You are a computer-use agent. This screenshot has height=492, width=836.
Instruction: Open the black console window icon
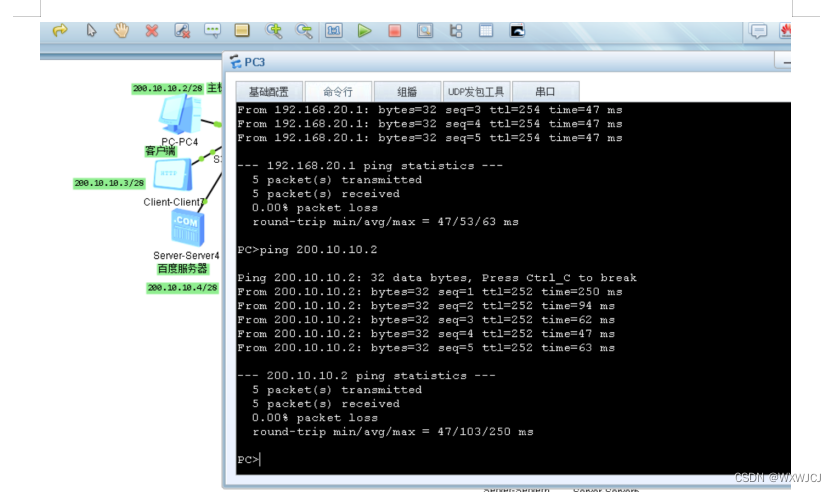pyautogui.click(x=517, y=31)
